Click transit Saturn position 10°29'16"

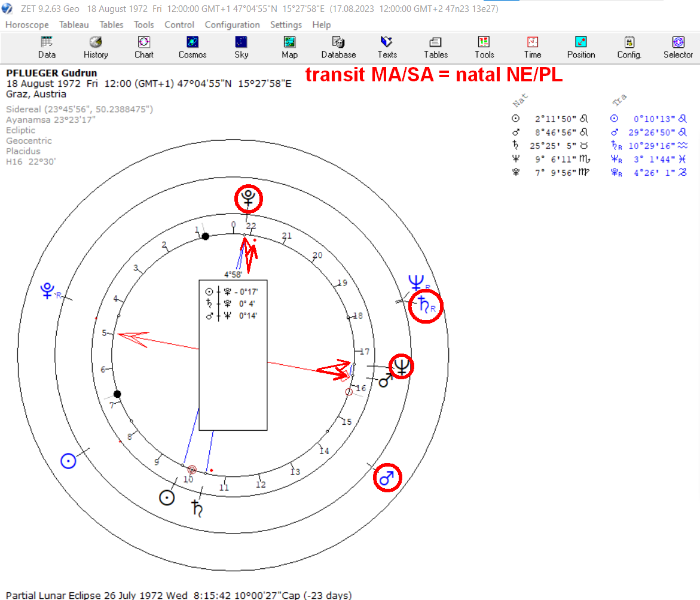point(652,145)
